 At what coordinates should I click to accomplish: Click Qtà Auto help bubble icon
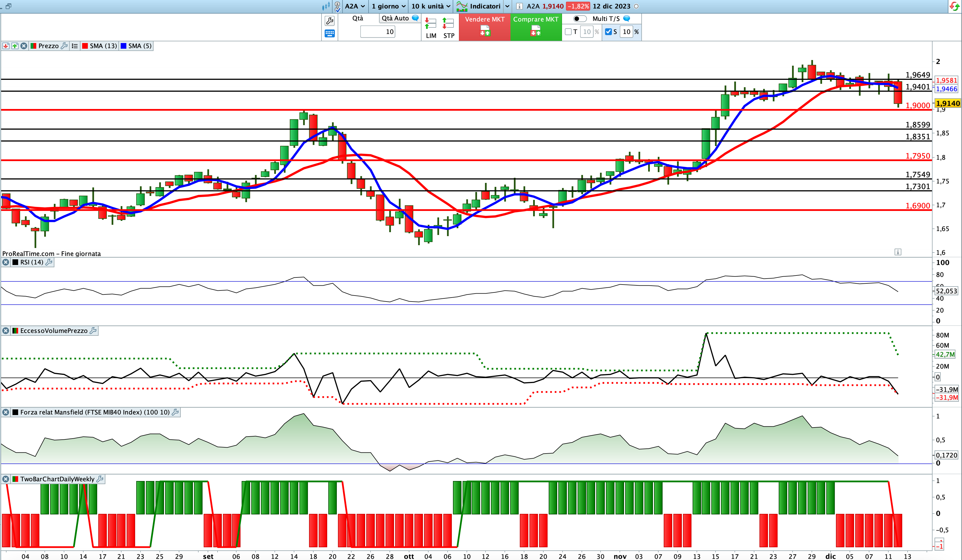(x=415, y=18)
